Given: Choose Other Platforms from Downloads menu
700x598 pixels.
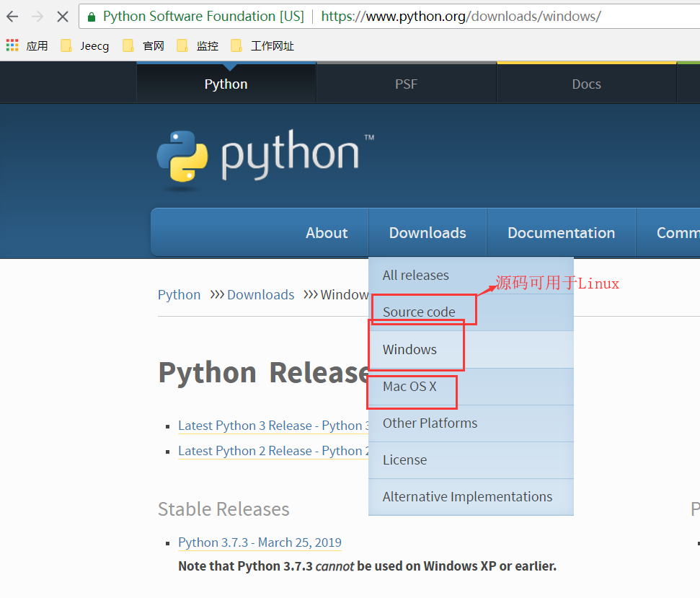Looking at the screenshot, I should pos(471,423).
